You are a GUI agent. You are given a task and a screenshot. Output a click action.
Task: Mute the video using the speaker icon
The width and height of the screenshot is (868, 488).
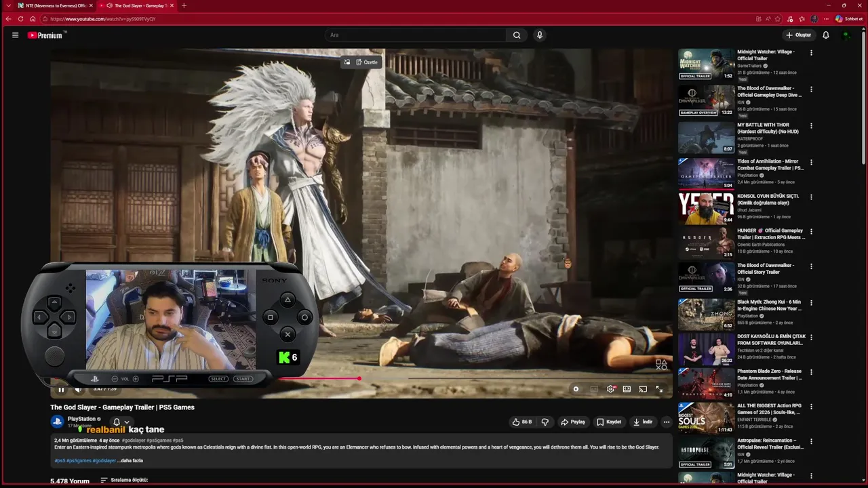78,389
